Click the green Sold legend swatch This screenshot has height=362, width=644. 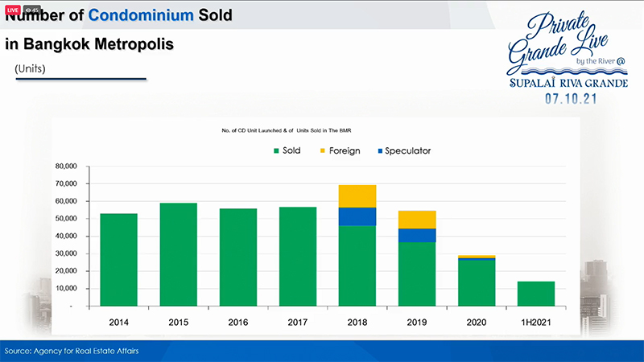point(276,151)
